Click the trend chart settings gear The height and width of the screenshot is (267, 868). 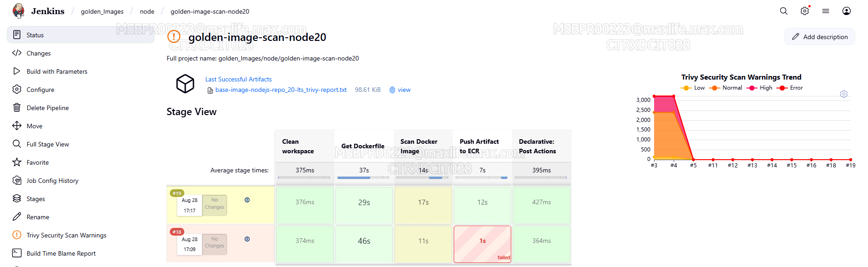point(843,94)
